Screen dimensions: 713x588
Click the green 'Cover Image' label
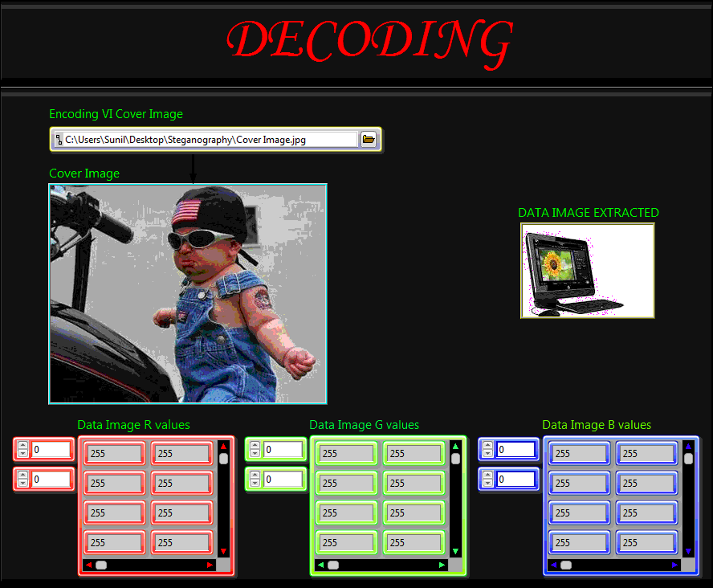(84, 174)
